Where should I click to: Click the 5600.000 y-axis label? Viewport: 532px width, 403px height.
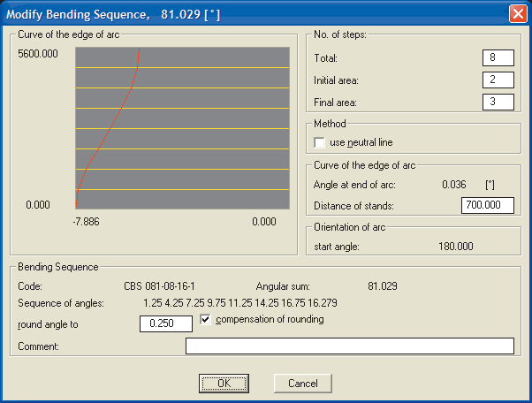click(x=38, y=54)
